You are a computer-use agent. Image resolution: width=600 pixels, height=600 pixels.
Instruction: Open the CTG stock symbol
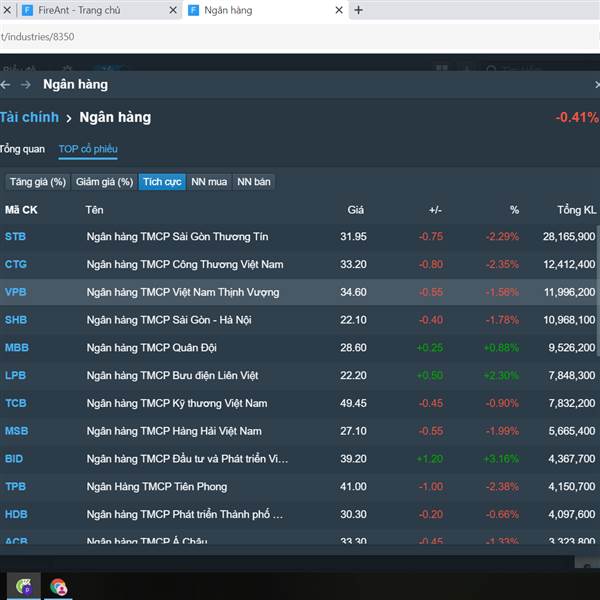(x=16, y=264)
